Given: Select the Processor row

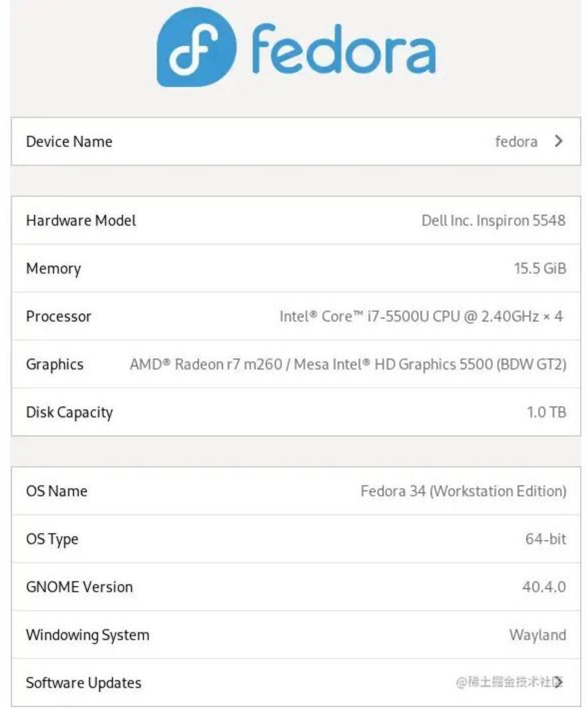Looking at the screenshot, I should click(296, 316).
